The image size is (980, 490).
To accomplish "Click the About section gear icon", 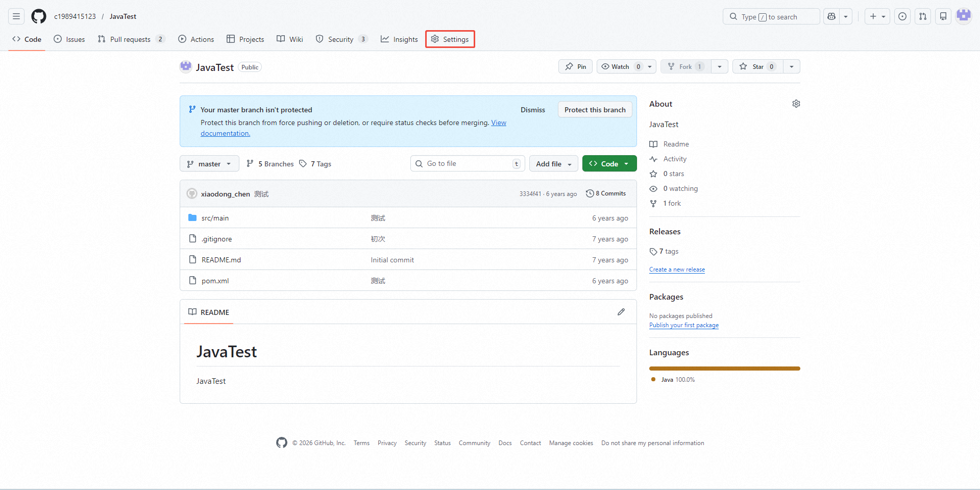I will 796,104.
